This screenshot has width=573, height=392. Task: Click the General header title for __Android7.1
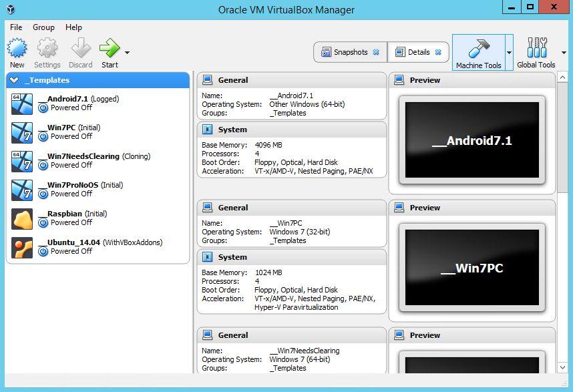pyautogui.click(x=233, y=80)
